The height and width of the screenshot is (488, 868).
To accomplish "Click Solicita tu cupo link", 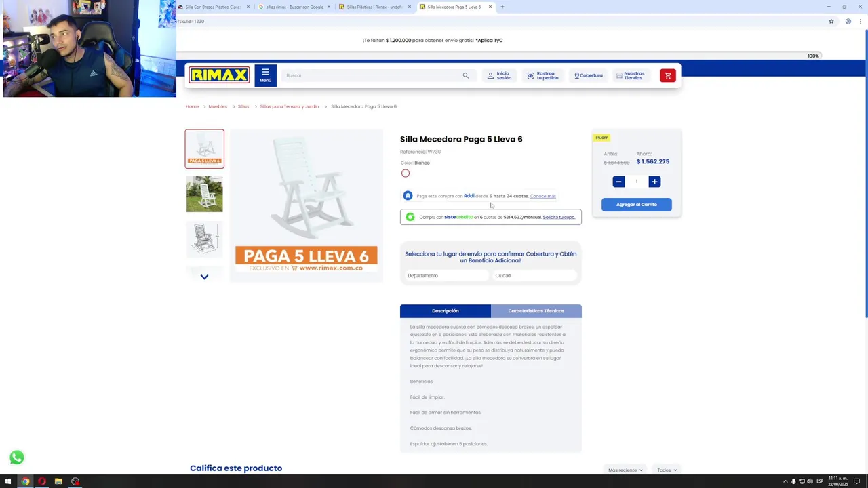I will pyautogui.click(x=559, y=217).
